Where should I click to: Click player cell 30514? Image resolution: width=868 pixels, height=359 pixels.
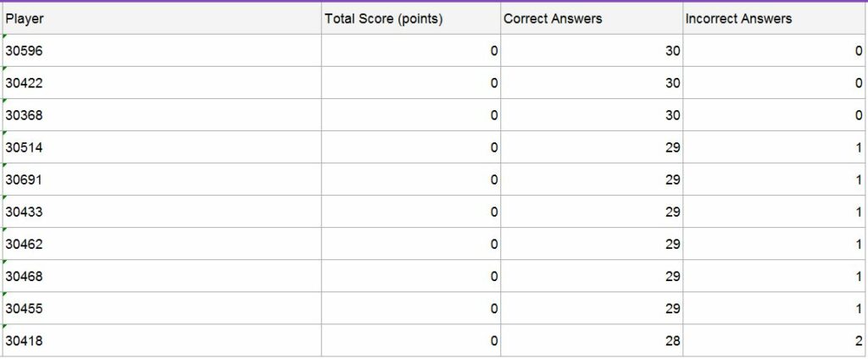tap(161, 147)
